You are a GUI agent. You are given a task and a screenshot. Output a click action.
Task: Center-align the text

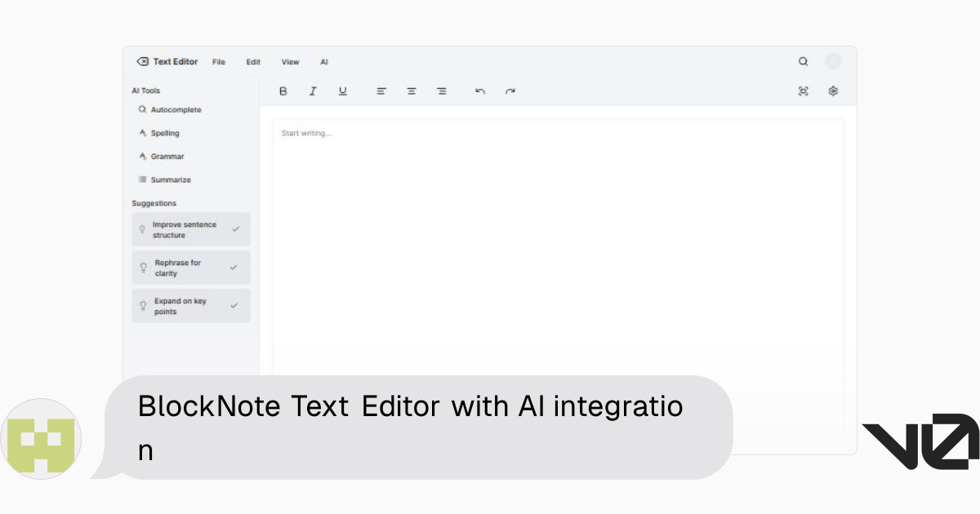tap(412, 91)
